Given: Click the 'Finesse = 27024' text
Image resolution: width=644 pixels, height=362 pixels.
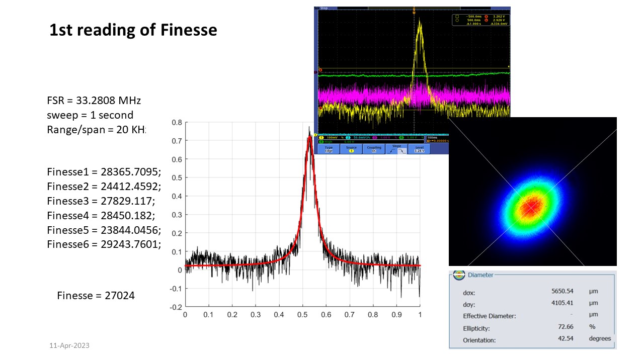Looking at the screenshot, I should coord(96,296).
